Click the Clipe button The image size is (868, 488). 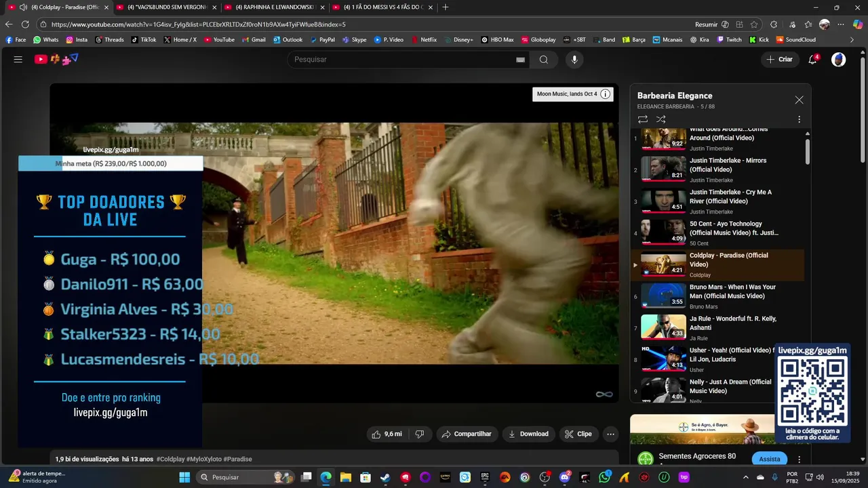coord(578,434)
